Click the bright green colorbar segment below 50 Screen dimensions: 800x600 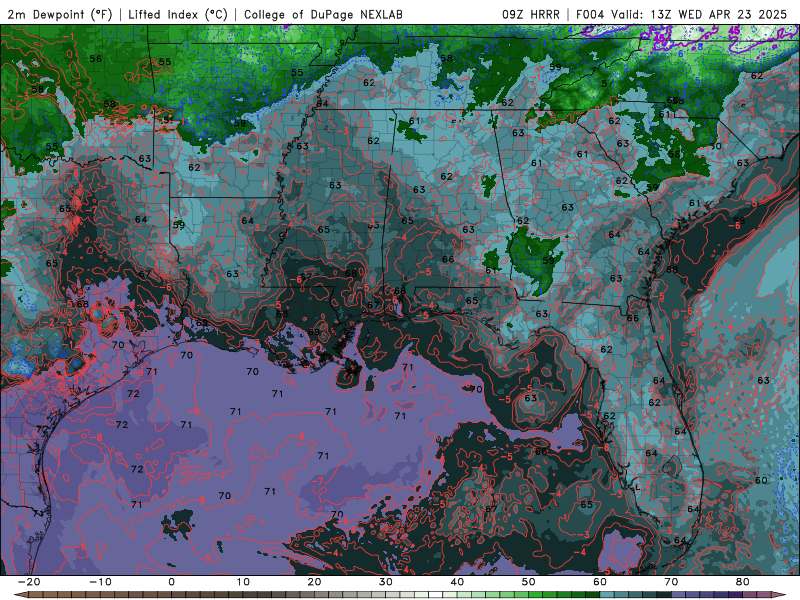pyautogui.click(x=536, y=595)
